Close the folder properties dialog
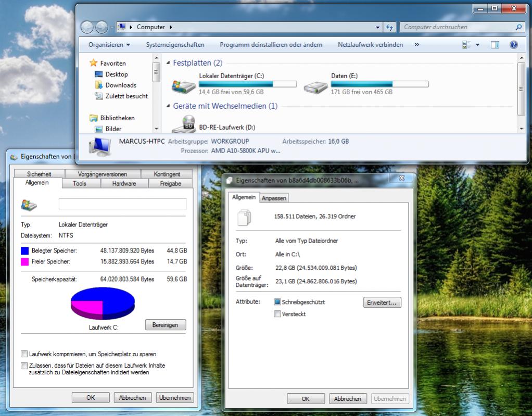 401,178
